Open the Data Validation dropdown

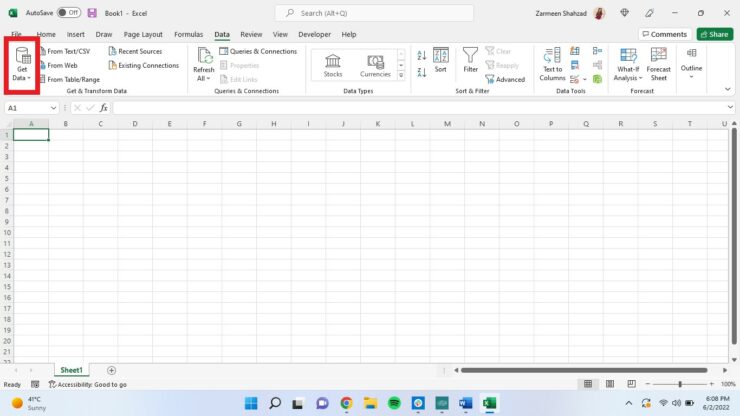tap(585, 79)
